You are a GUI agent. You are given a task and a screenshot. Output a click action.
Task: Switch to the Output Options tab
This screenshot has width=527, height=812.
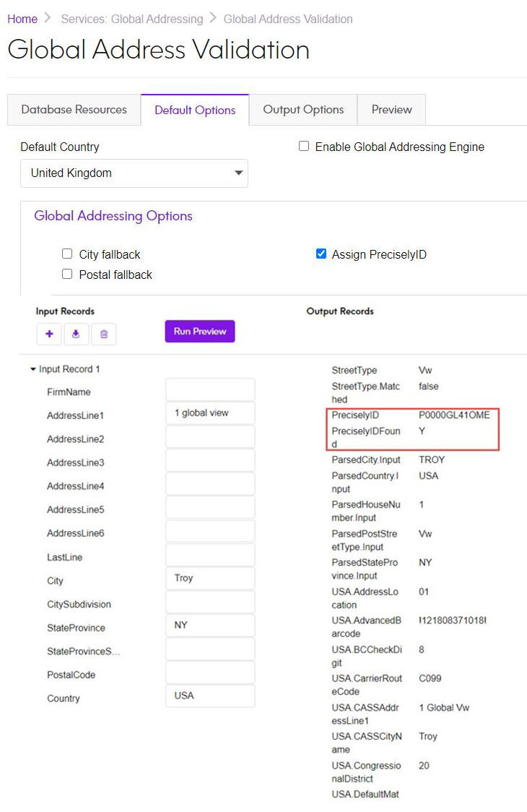pos(302,109)
